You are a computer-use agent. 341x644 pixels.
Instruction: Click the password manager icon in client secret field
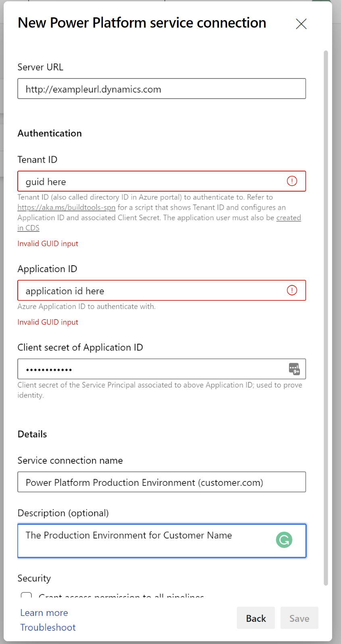tap(294, 369)
